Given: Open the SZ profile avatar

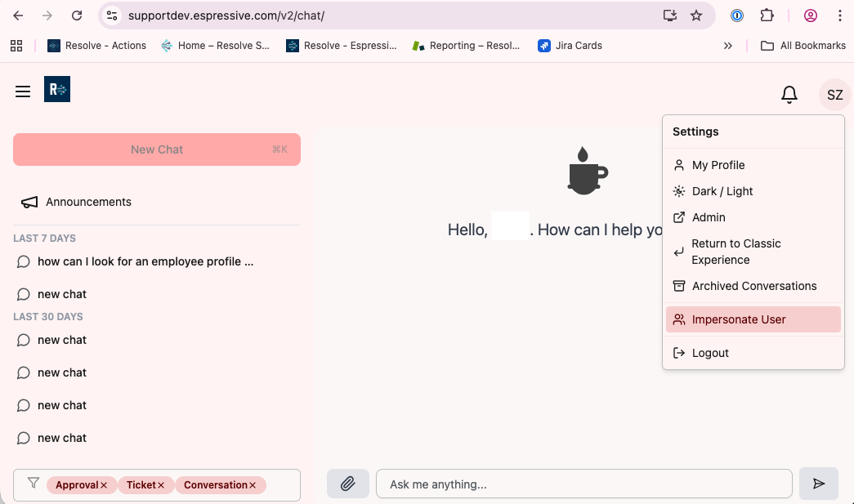Looking at the screenshot, I should [x=834, y=94].
